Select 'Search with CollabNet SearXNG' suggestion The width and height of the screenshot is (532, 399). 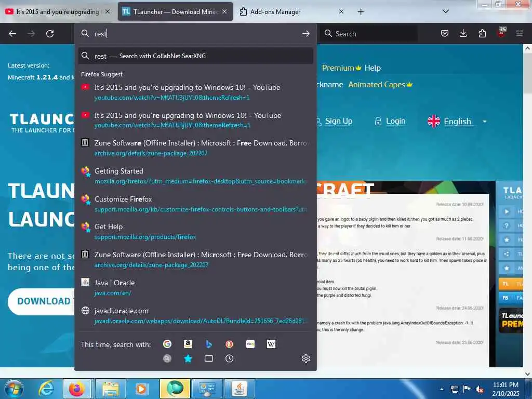click(195, 56)
